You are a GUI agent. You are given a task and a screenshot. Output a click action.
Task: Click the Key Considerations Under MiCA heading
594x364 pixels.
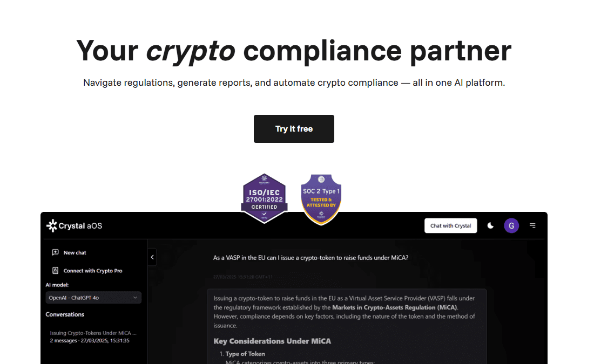coord(272,341)
